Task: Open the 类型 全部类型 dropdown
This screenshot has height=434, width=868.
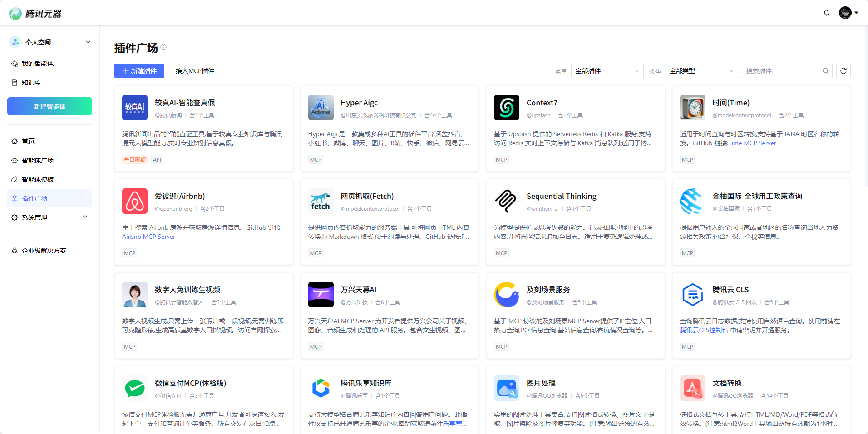Action: (x=701, y=71)
